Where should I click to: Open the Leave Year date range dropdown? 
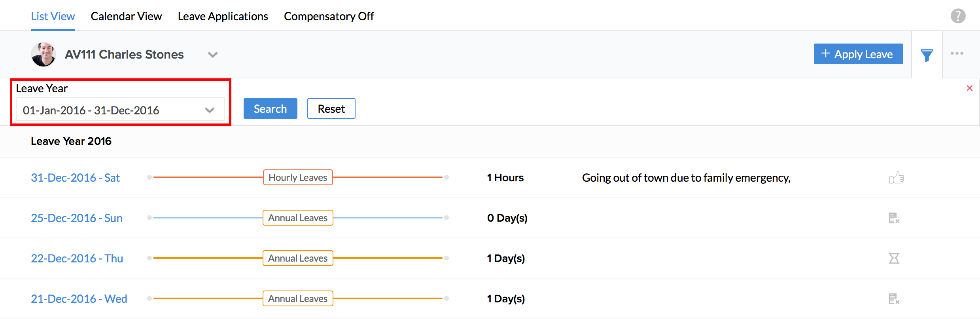pos(119,110)
